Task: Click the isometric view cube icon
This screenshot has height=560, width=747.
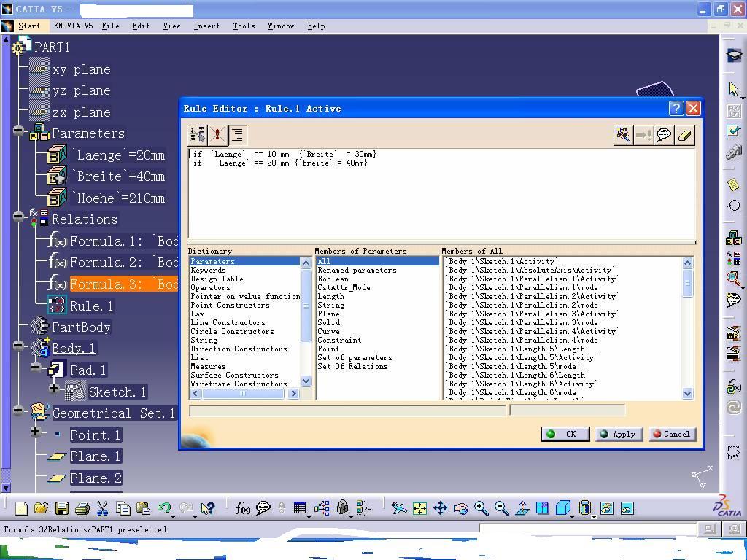Action: pyautogui.click(x=562, y=508)
